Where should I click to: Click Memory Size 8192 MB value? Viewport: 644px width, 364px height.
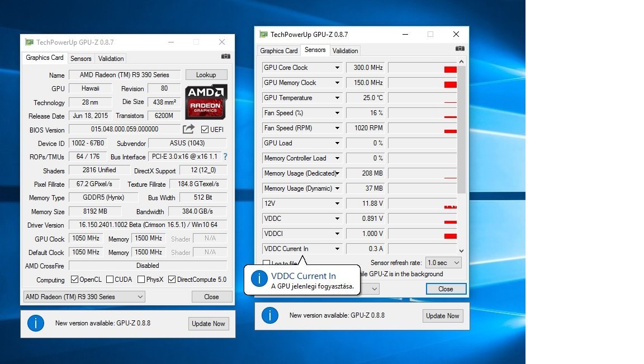pyautogui.click(x=95, y=211)
